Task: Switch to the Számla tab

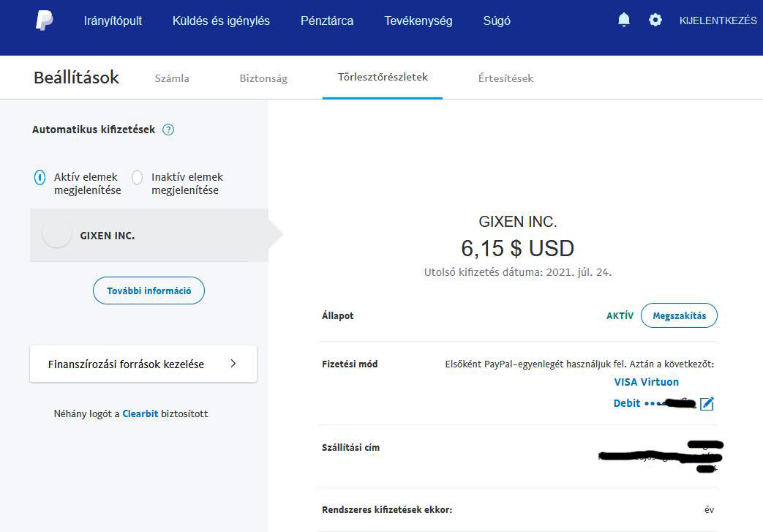Action: tap(172, 78)
